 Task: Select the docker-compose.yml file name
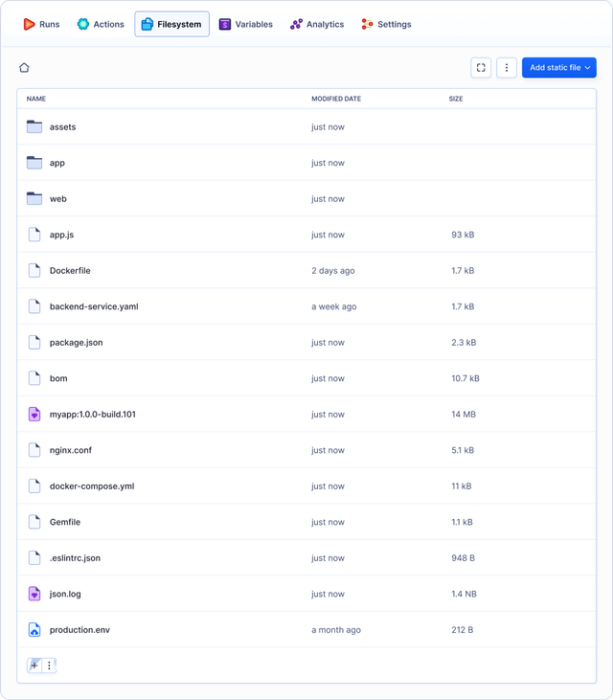point(92,486)
